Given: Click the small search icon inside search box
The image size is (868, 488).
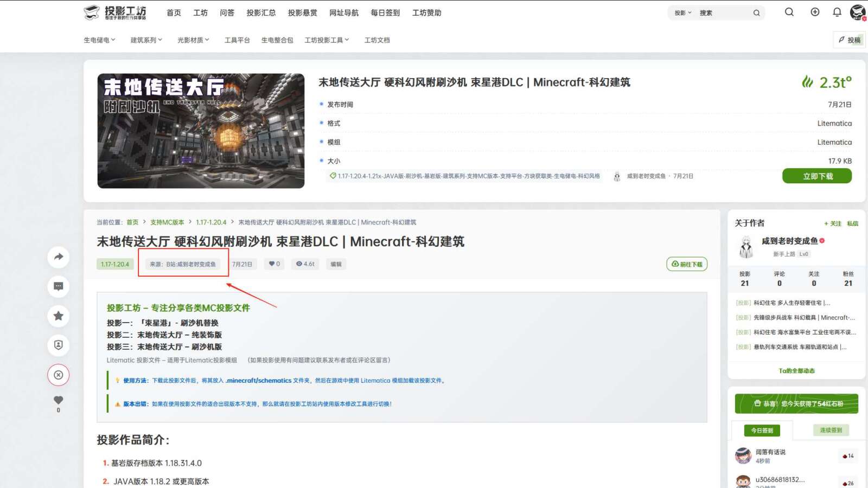Looking at the screenshot, I should [x=756, y=13].
